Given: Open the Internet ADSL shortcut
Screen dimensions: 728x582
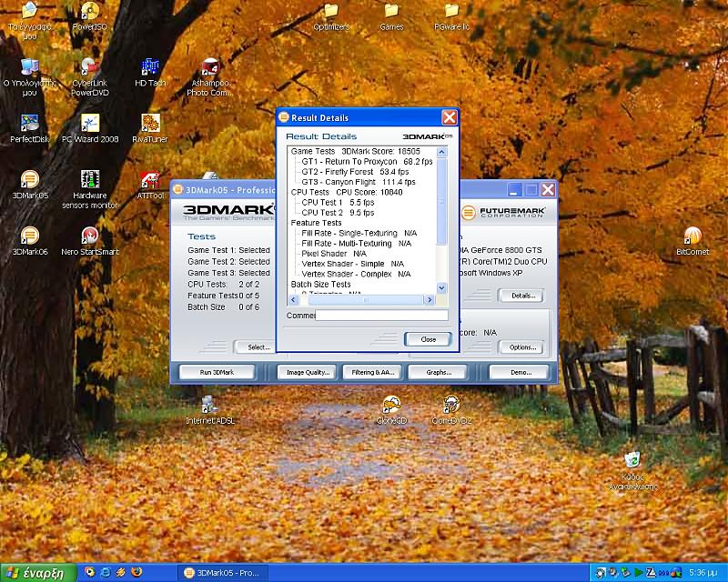Looking at the screenshot, I should pos(210,410).
